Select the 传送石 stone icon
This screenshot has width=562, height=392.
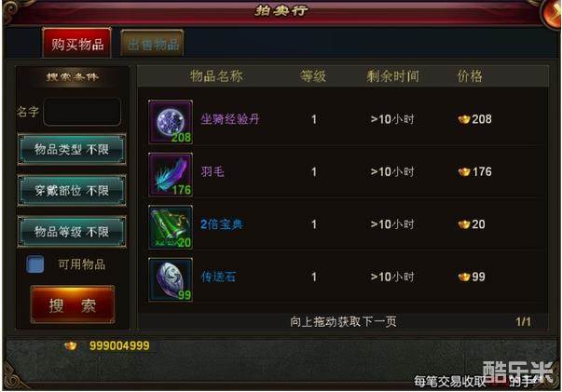(171, 279)
